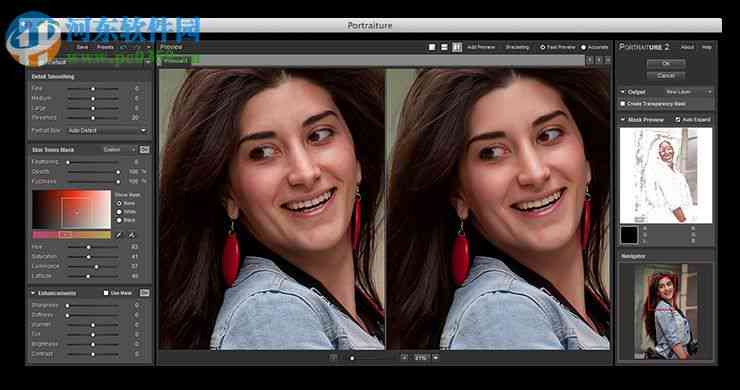
Task: Toggle Enhancements On button
Action: click(144, 293)
